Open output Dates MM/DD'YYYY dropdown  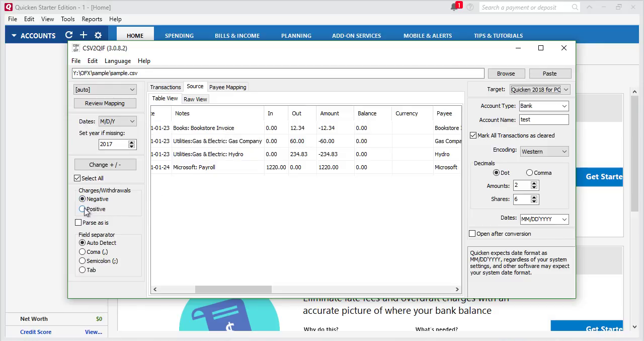click(x=544, y=220)
